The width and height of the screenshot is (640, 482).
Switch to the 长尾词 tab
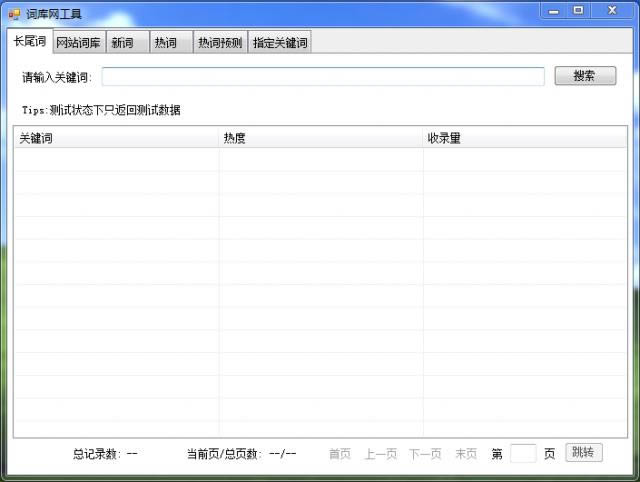pos(29,41)
